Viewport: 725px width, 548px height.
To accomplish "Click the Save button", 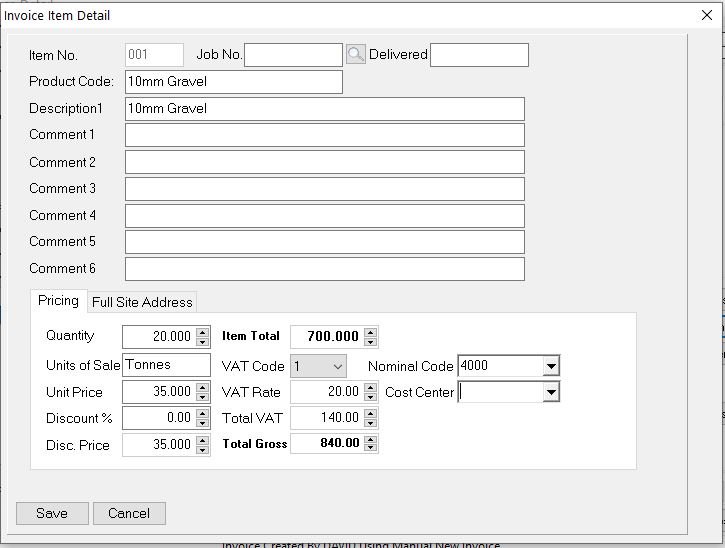I will [52, 513].
